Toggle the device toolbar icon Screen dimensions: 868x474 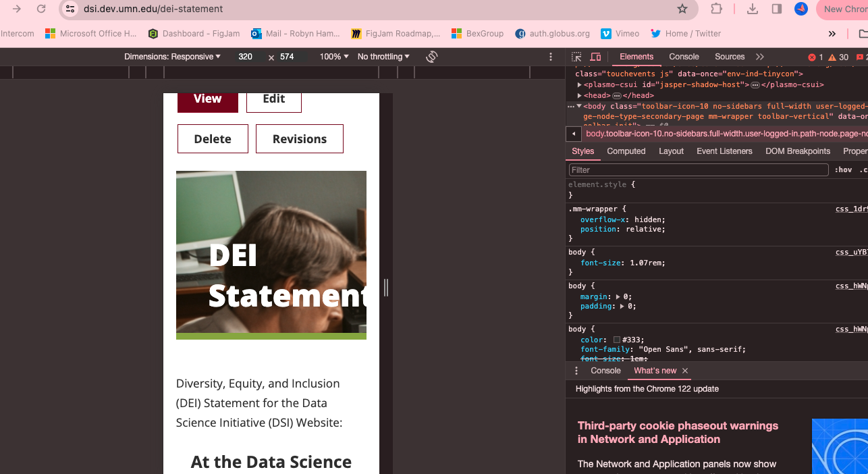(595, 57)
